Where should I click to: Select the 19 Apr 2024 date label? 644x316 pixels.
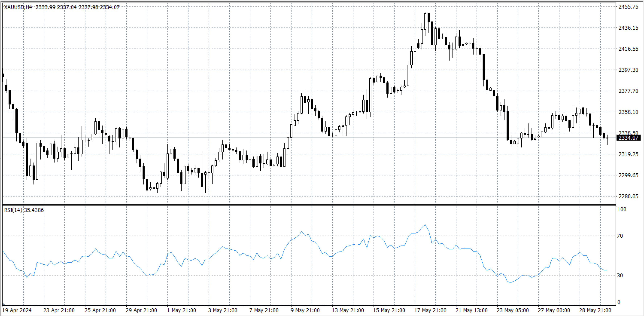(x=17, y=310)
